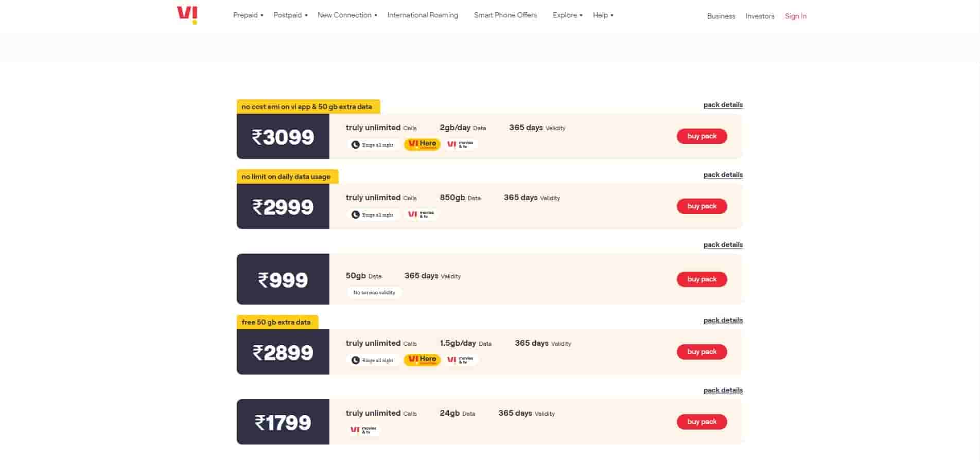Expand the Help dropdown menu
The height and width of the screenshot is (462, 980).
tap(603, 15)
